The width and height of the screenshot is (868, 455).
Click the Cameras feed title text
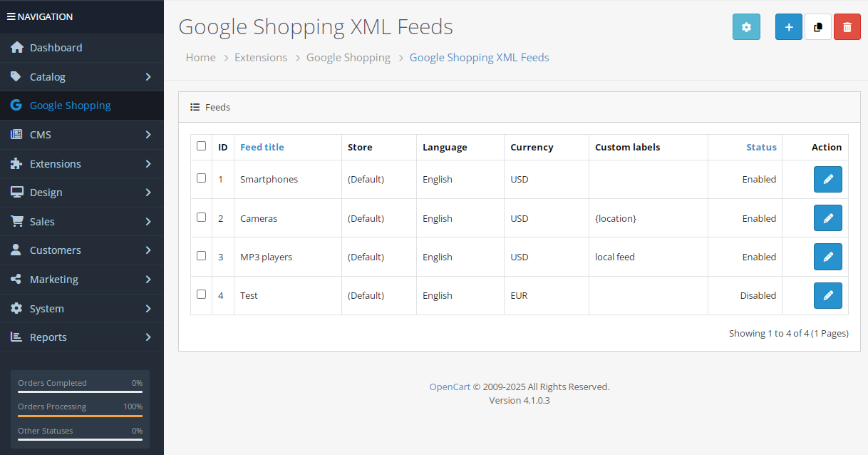coord(259,218)
